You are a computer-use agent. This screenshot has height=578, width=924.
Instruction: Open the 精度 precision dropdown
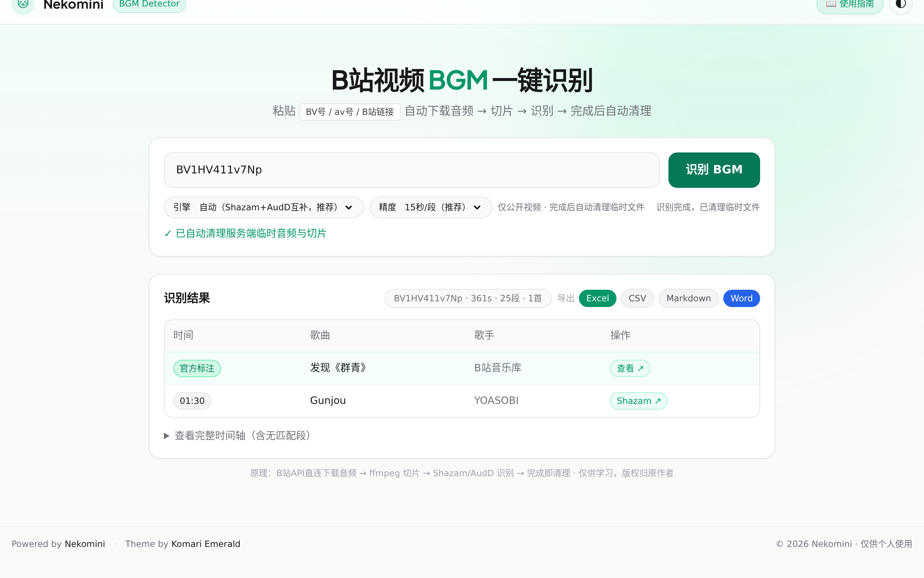click(x=430, y=207)
